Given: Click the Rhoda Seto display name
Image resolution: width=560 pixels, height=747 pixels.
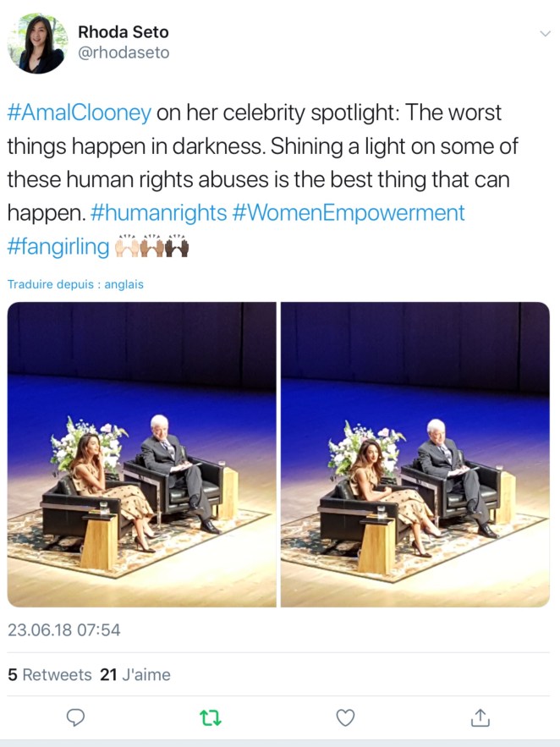Looking at the screenshot, I should coord(123,32).
